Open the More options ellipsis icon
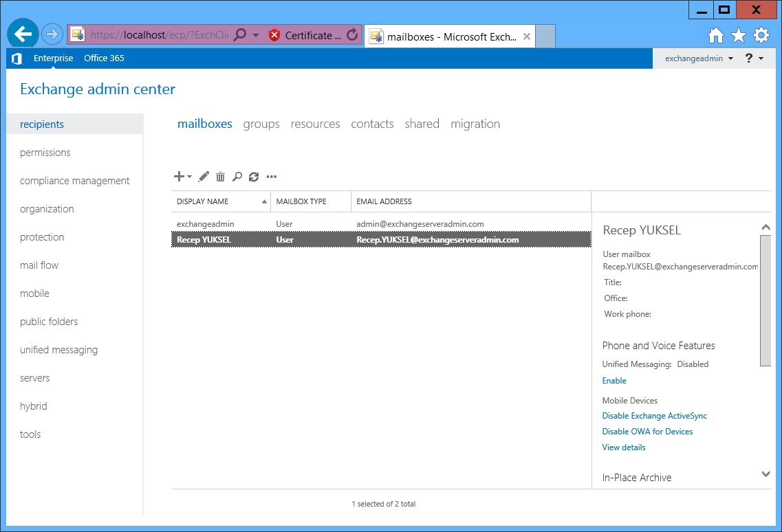The height and width of the screenshot is (532, 782). coord(271,177)
